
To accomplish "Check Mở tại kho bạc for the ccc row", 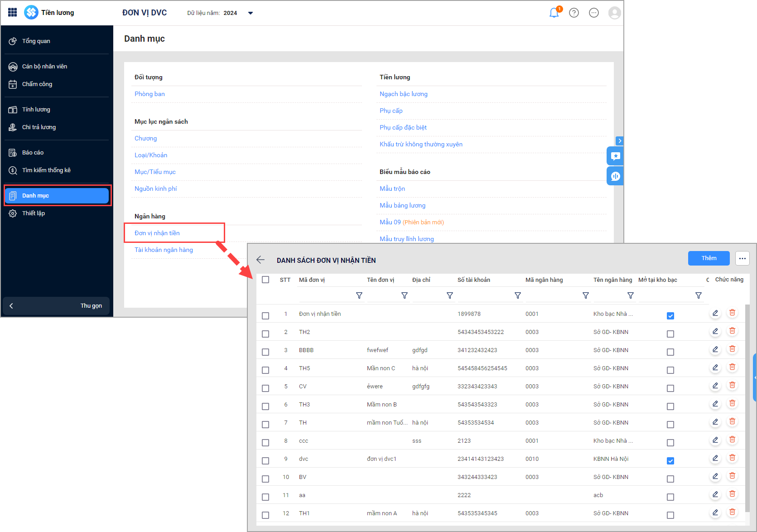I will 670,443.
